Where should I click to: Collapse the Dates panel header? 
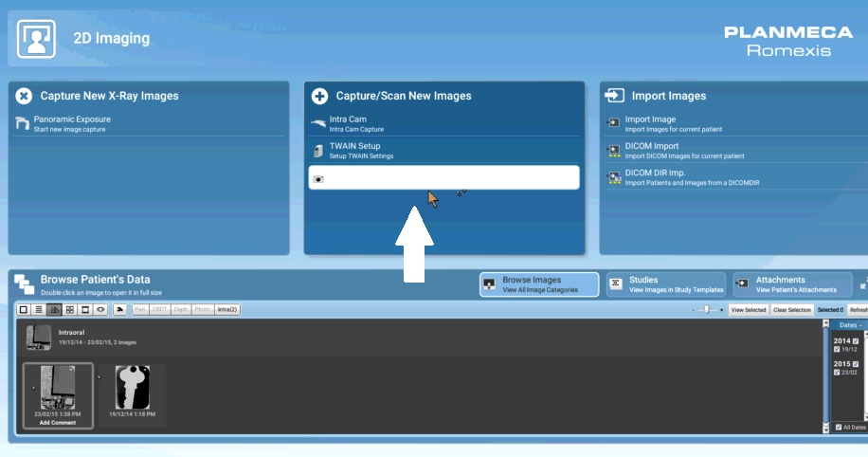(850, 325)
